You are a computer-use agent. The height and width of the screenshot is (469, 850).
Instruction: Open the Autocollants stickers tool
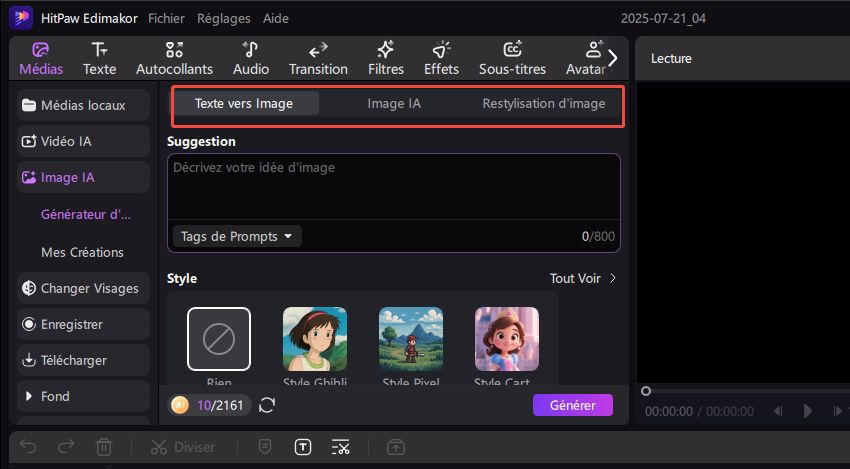pos(174,58)
